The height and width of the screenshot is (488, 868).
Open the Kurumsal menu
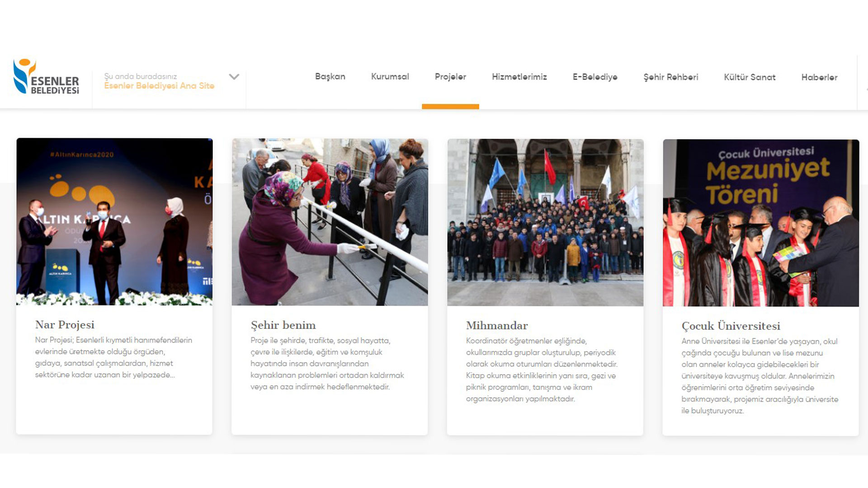[x=390, y=77]
